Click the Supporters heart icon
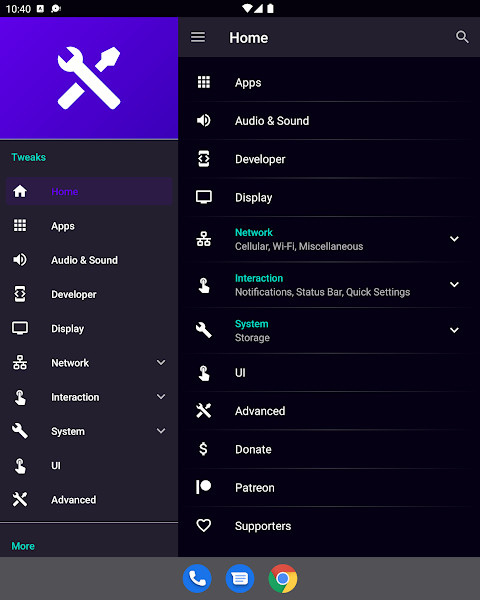This screenshot has height=600, width=480. coord(203,525)
